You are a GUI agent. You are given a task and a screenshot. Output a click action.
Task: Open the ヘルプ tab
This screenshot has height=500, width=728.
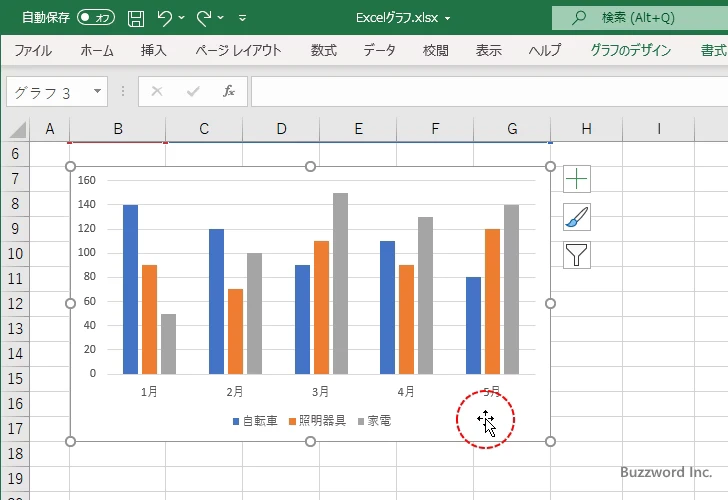pyautogui.click(x=545, y=50)
